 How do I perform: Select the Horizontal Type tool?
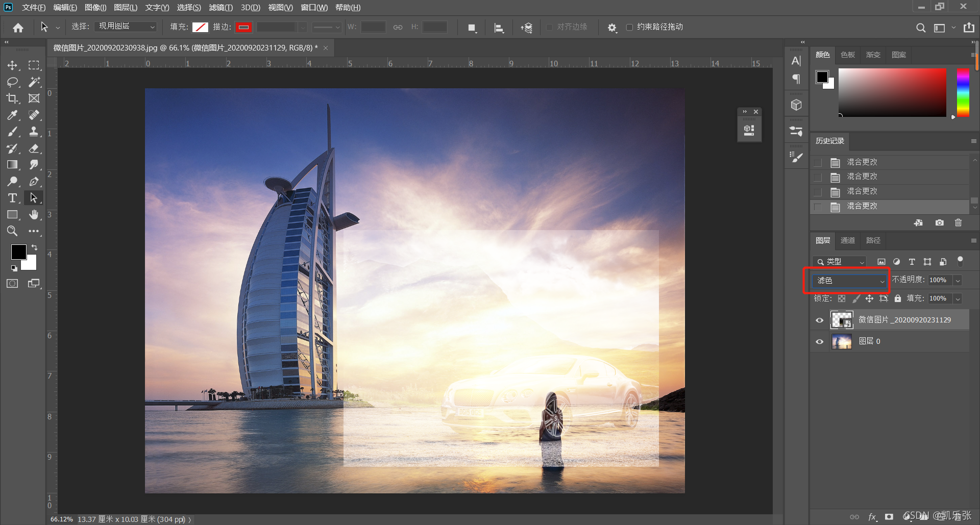tap(12, 198)
